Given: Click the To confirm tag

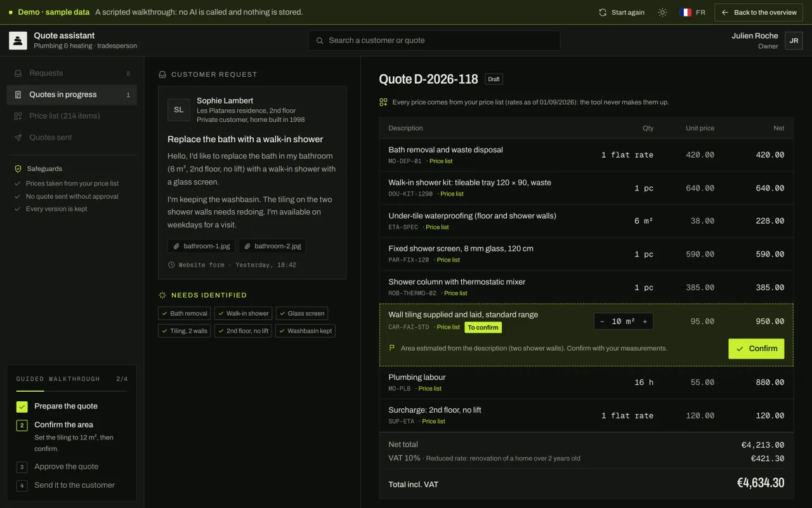Looking at the screenshot, I should [x=483, y=328].
